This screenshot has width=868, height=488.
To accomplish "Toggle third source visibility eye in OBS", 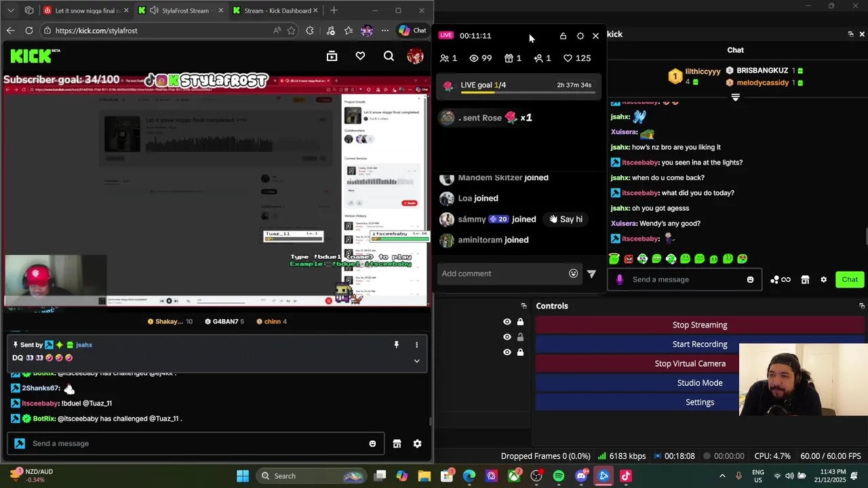I will [x=507, y=352].
